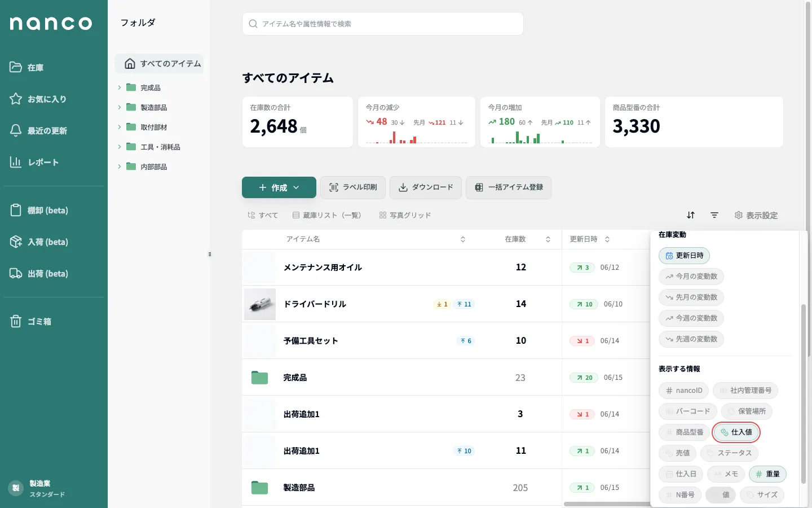
Task: Toggle メモ display chip
Action: pyautogui.click(x=726, y=474)
